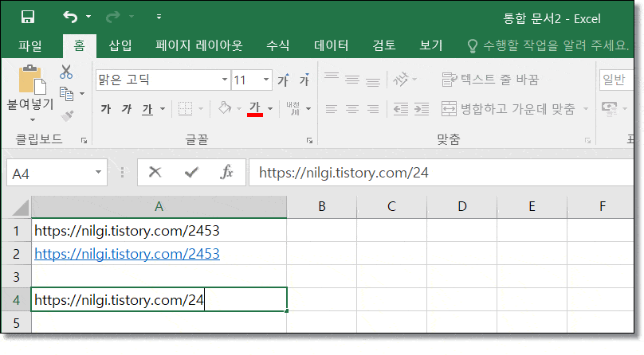
Task: Toggle italic 가 formatting
Action: (x=127, y=108)
